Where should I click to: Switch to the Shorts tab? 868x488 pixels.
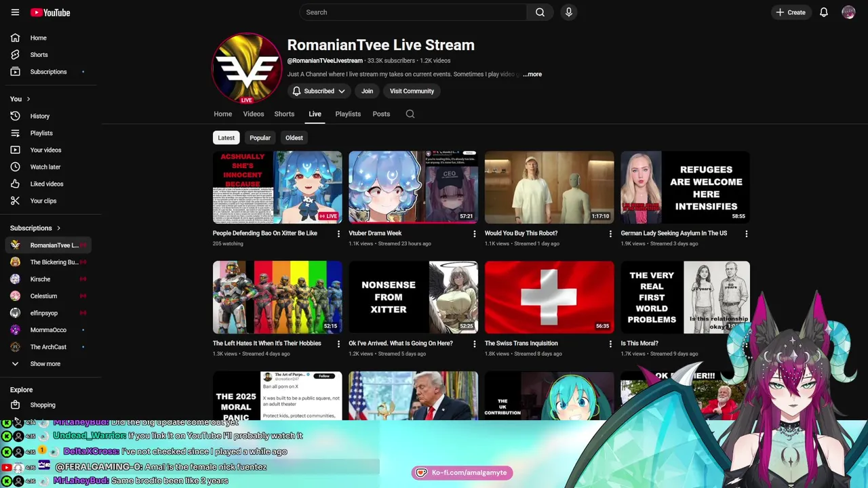[x=284, y=114]
